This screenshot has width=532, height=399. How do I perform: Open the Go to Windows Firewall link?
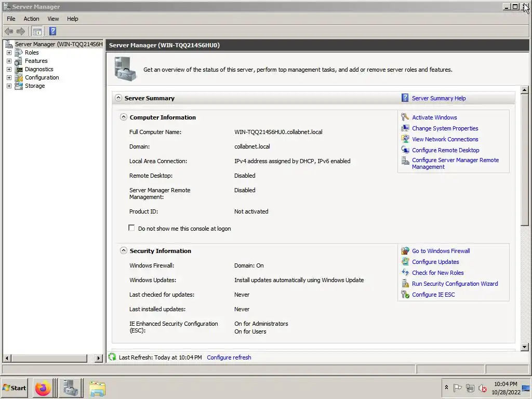(441, 251)
